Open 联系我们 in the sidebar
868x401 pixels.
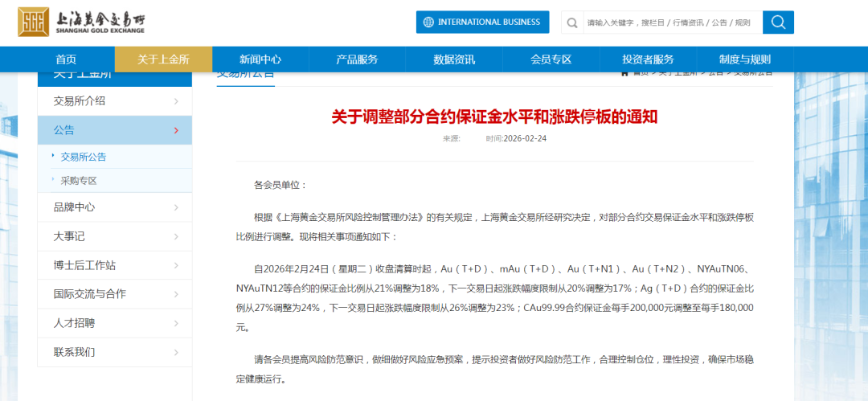[x=115, y=352]
